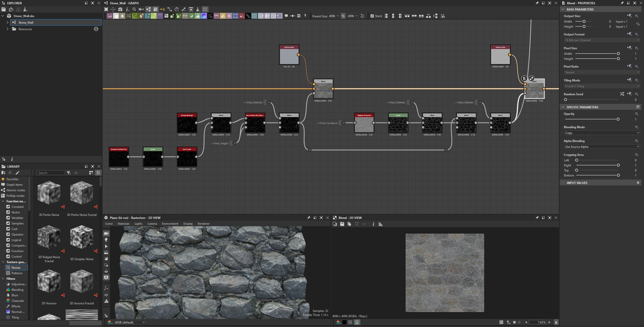
Task: Toggle the Stack checkbox
Action: click(x=372, y=16)
